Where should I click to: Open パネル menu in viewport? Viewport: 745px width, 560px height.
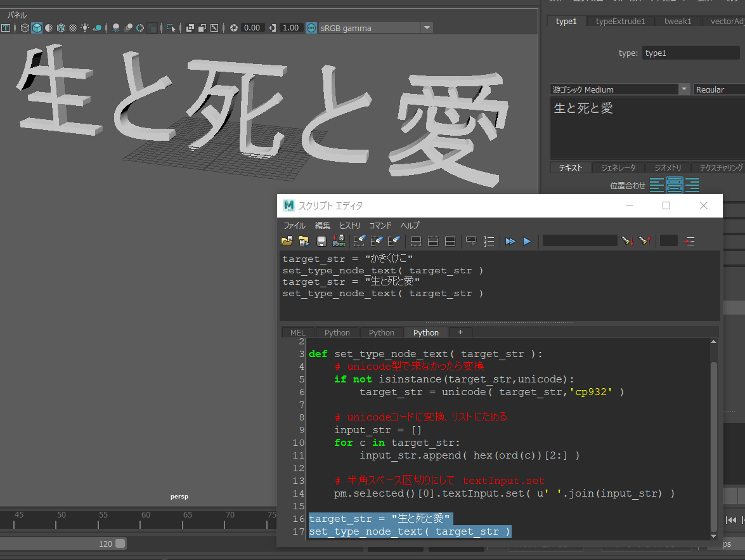click(16, 15)
